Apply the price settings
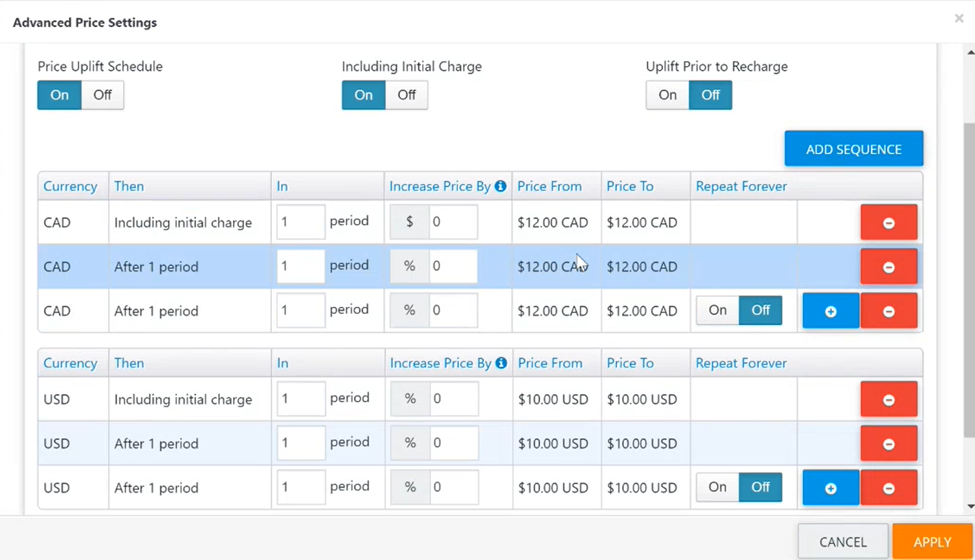The image size is (975, 560). click(x=932, y=542)
